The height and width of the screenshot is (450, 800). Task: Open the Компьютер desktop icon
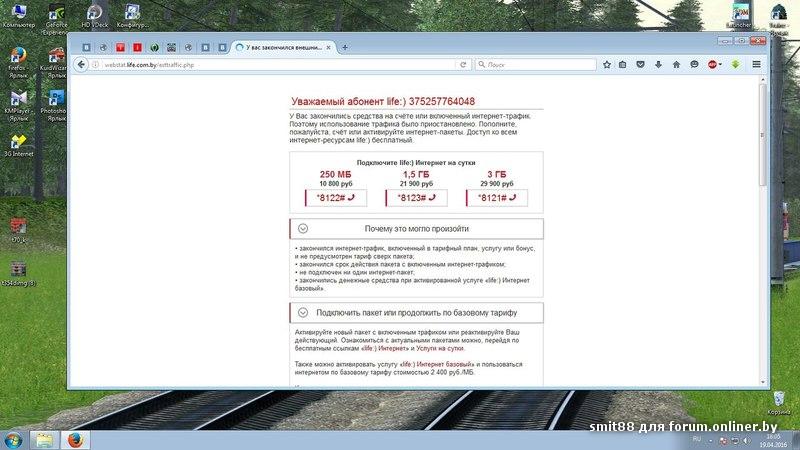(x=19, y=16)
